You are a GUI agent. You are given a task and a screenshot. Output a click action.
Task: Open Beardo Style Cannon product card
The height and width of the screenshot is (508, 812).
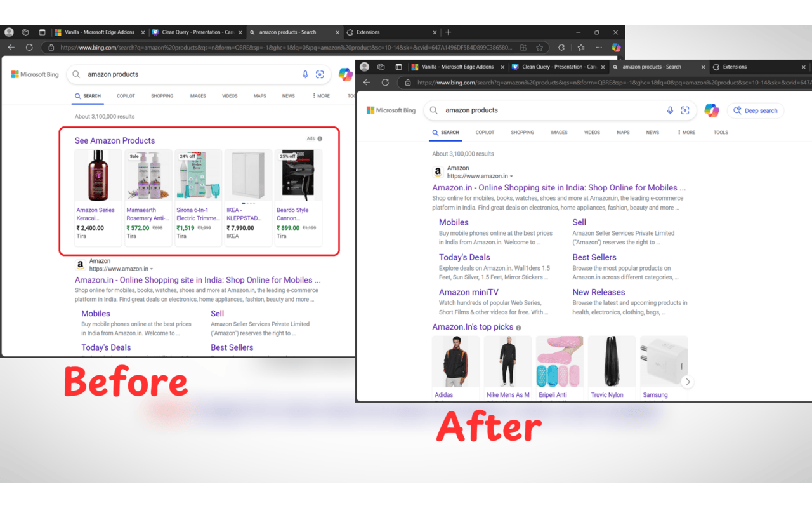point(298,197)
